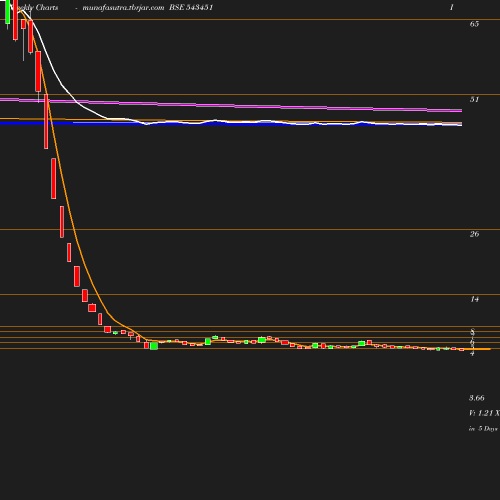Click the price axis label 26
The image size is (500, 500).
coord(474,234)
